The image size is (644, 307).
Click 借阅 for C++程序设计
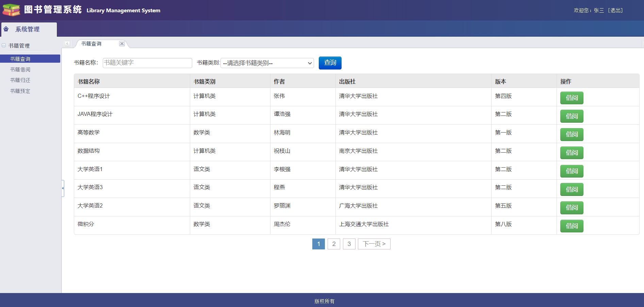pyautogui.click(x=572, y=98)
